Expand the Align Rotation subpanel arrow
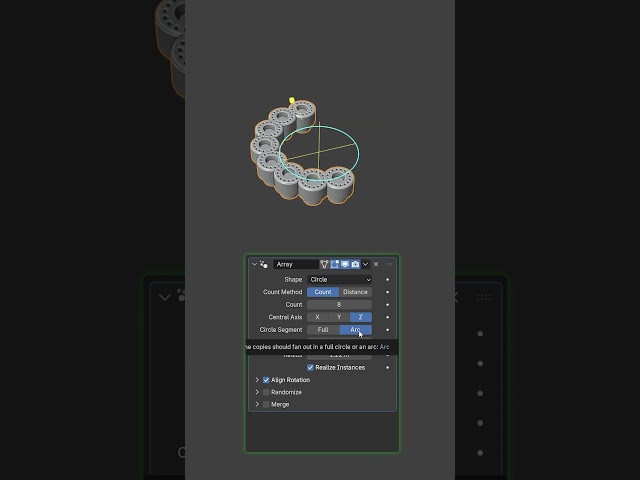Viewport: 640px width, 480px height. coord(257,380)
